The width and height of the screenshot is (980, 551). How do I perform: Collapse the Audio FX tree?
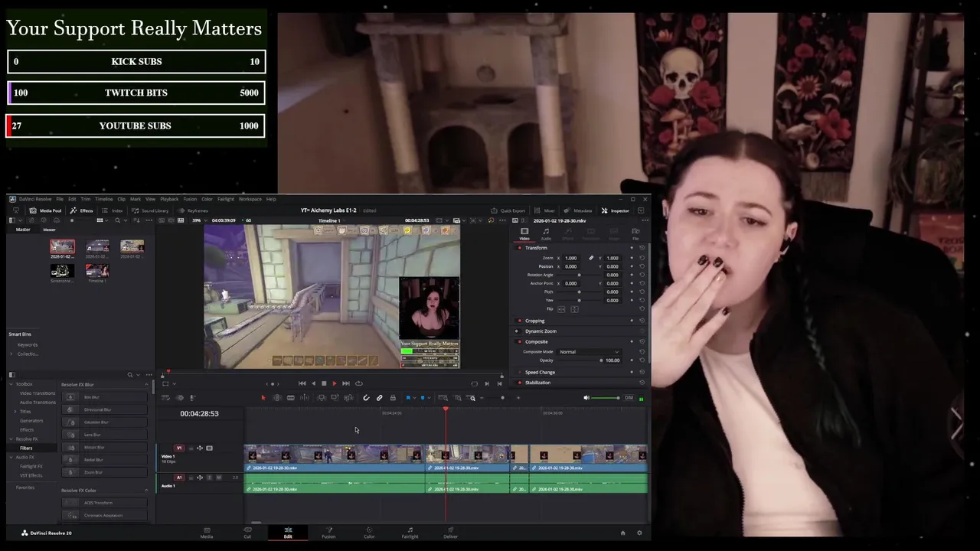click(11, 457)
